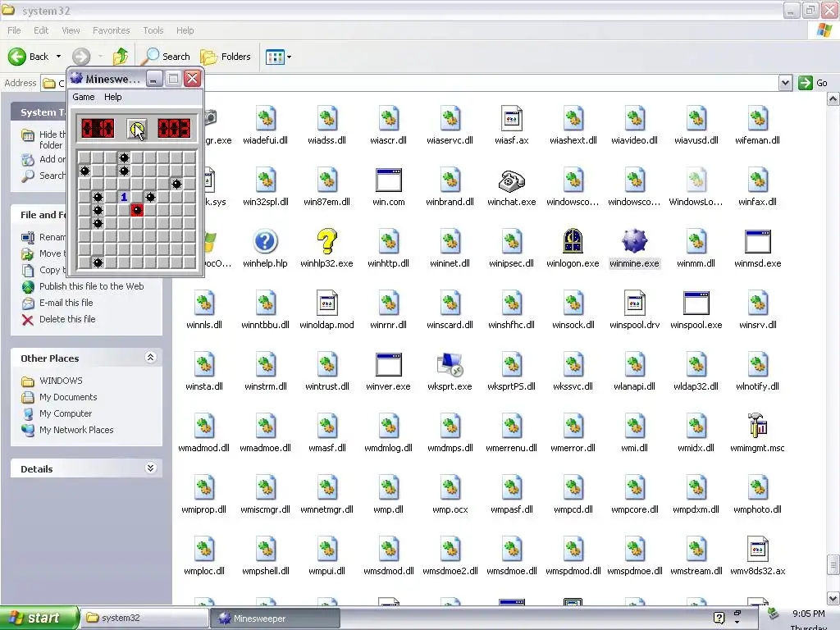Open My Network Places link

[76, 430]
